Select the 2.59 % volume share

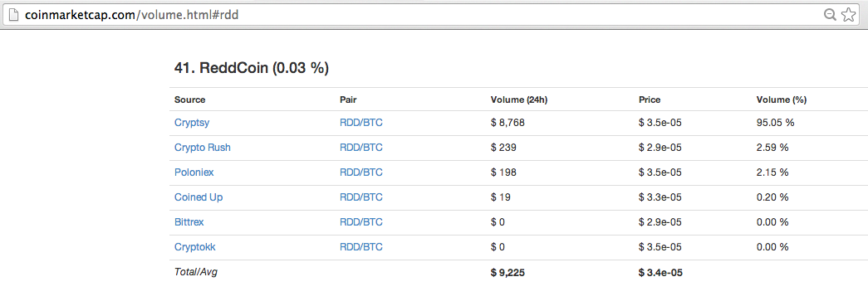point(772,148)
